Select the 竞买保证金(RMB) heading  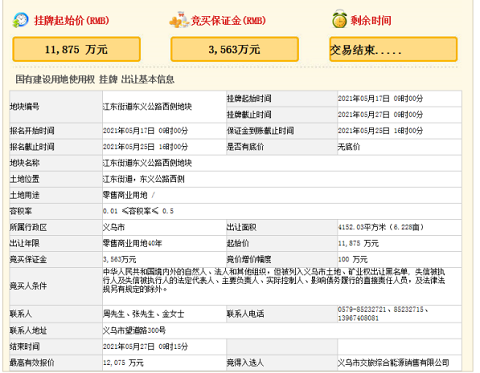click(x=228, y=20)
